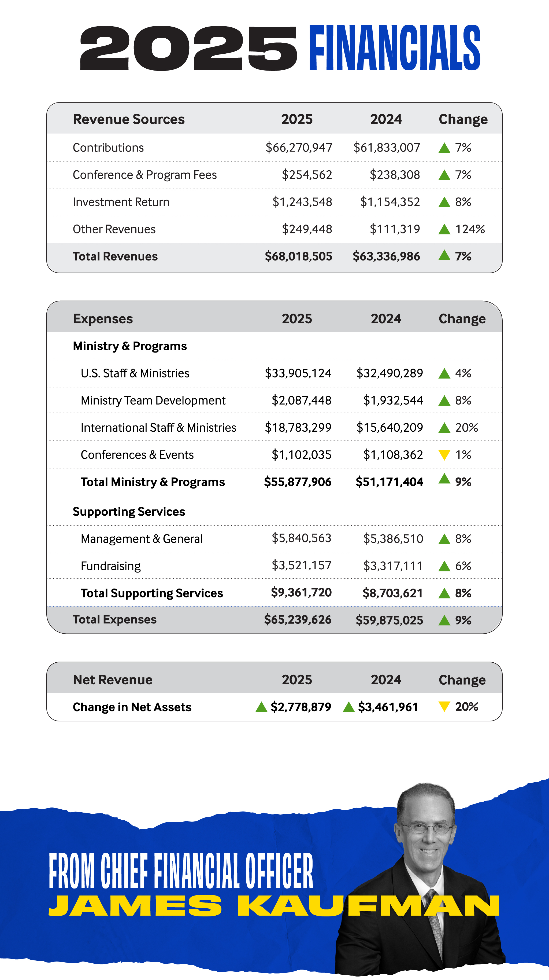The width and height of the screenshot is (549, 980).
Task: Click the green arrow before $2,778,879
Action: [x=261, y=707]
